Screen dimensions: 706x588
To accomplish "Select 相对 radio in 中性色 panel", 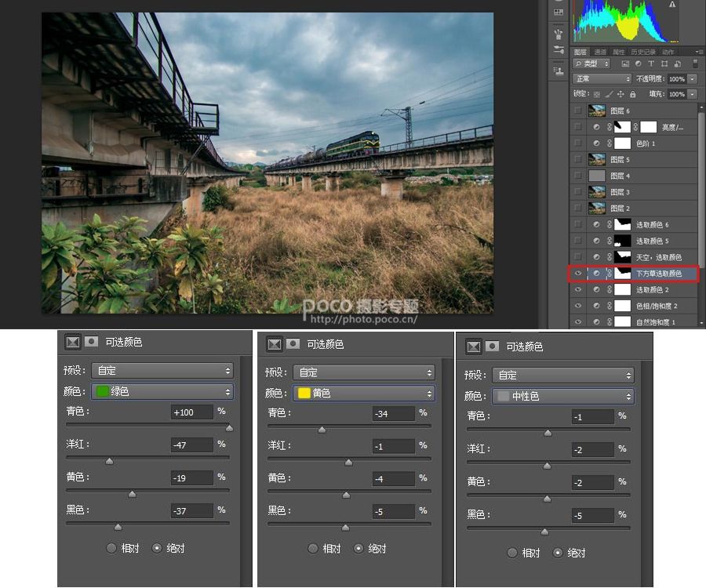I will [512, 553].
